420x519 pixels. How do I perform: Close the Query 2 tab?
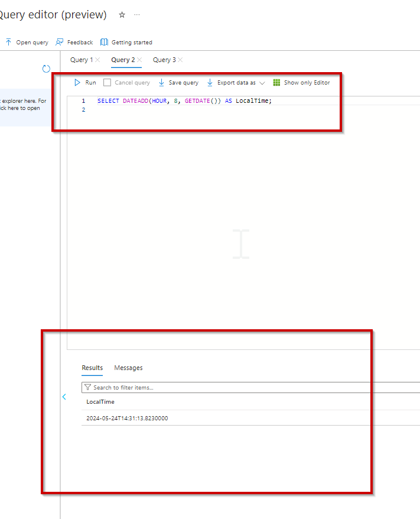tap(139, 60)
